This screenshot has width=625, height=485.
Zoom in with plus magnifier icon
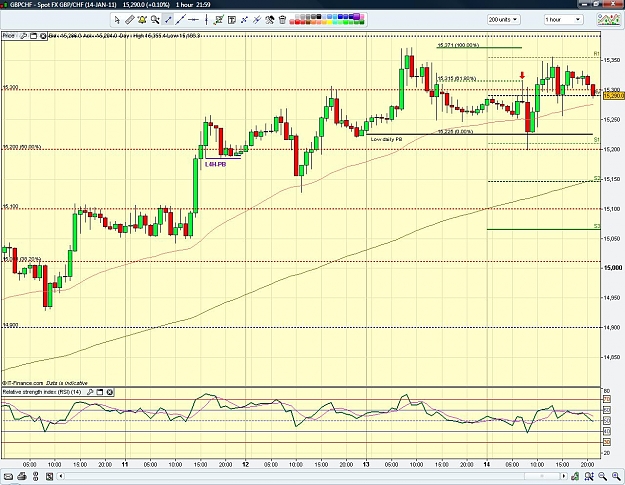point(616,476)
